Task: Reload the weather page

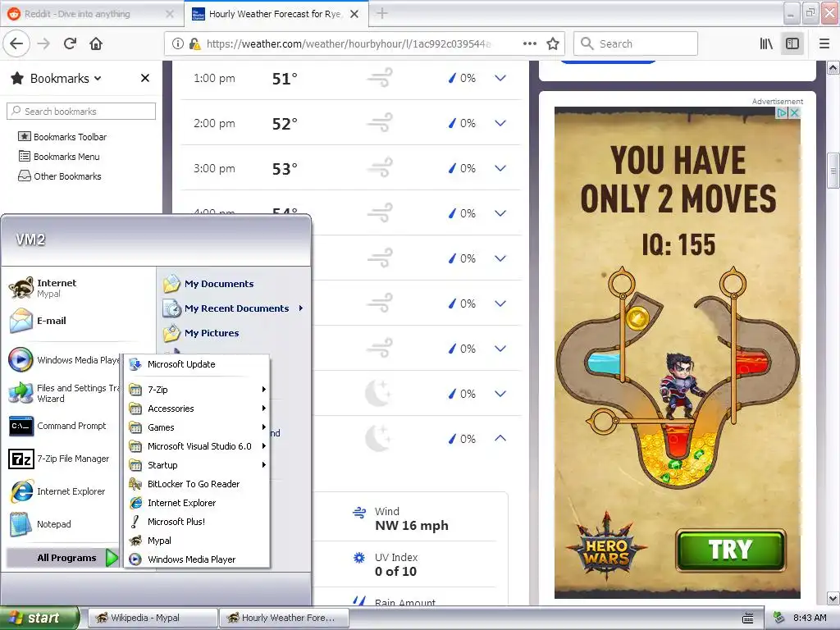Action: [70, 44]
